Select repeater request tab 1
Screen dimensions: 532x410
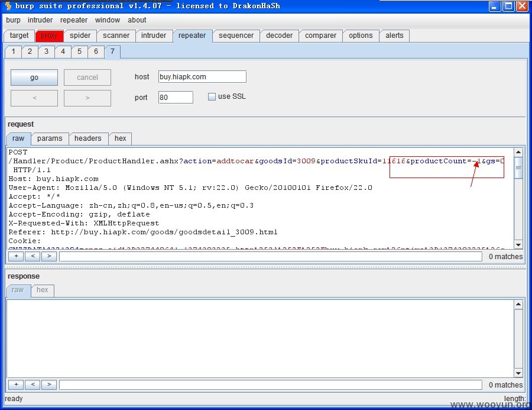coord(13,51)
